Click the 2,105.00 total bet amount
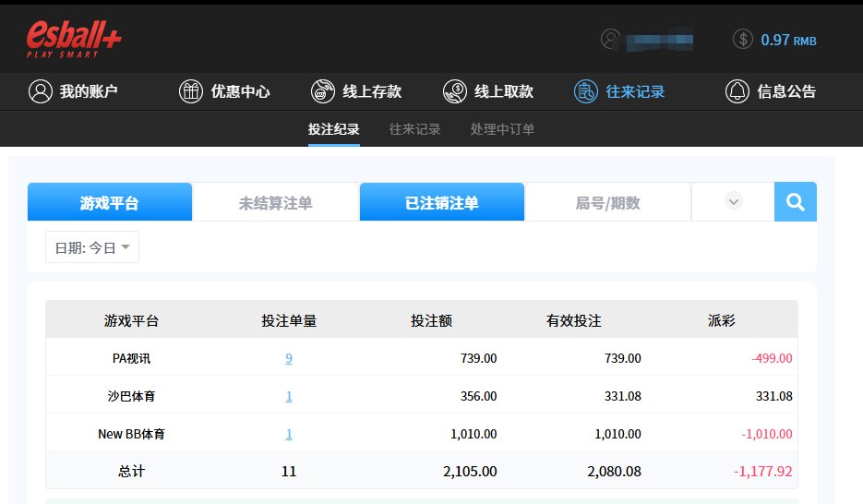Viewport: 863px width, 504px height. pos(470,472)
